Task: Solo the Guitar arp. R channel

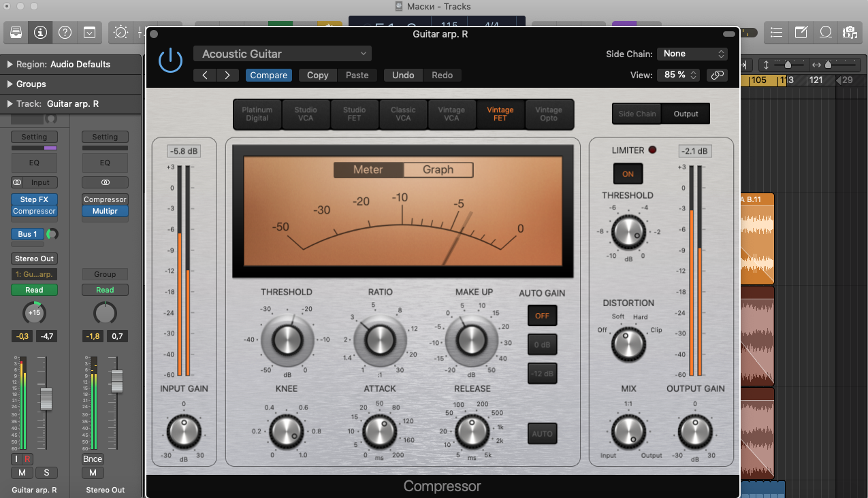Action: coord(46,473)
